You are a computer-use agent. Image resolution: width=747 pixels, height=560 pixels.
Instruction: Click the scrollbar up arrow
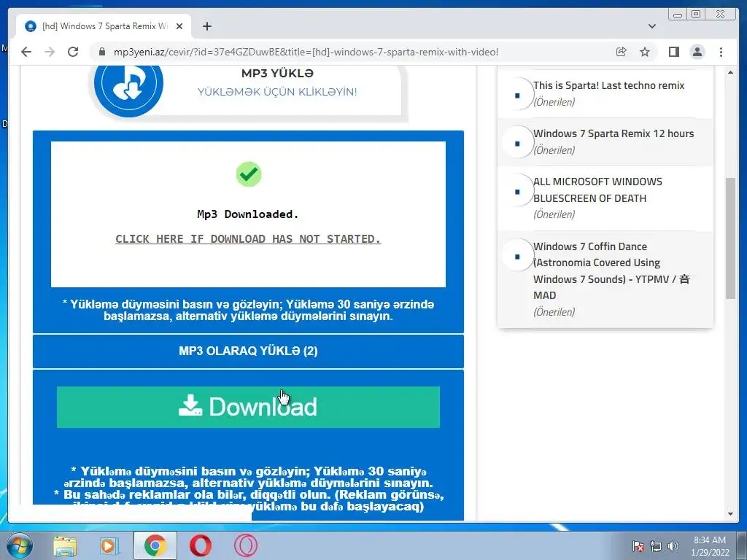(x=730, y=72)
